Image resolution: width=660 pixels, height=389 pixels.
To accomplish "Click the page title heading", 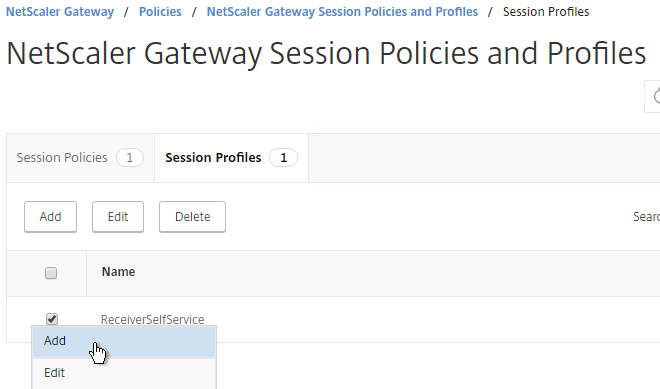I will pos(326,54).
